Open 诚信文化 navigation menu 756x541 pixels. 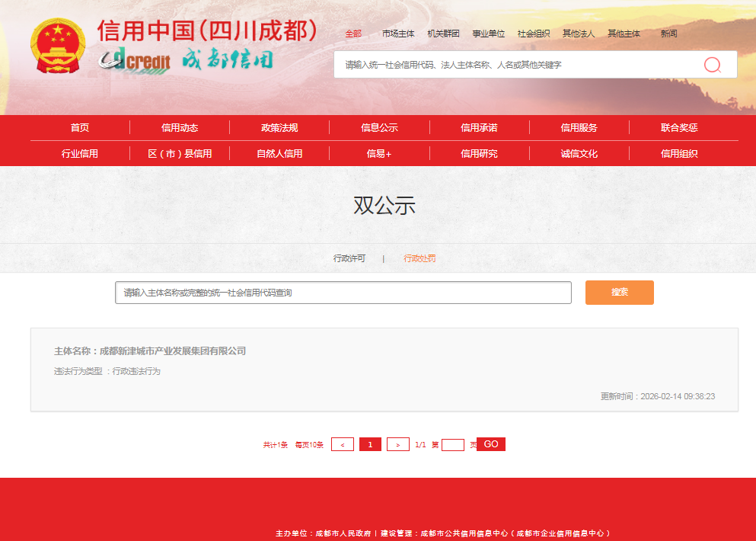pos(579,154)
